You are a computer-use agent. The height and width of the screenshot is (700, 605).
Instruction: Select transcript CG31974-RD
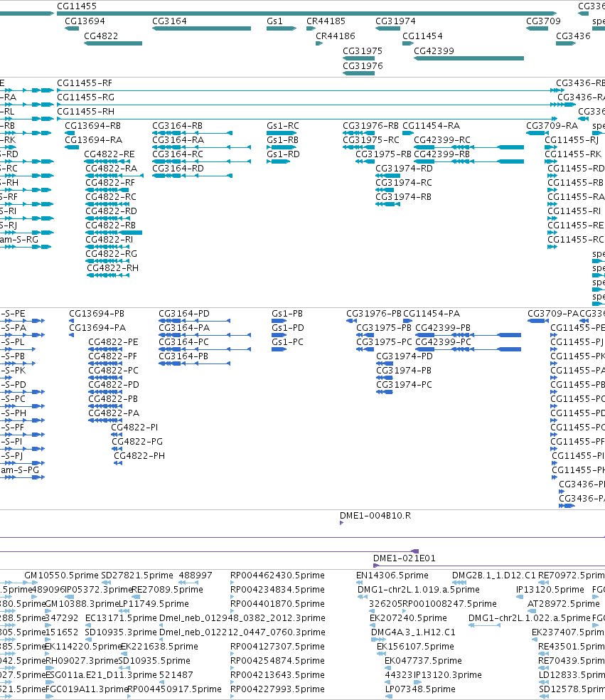point(404,169)
